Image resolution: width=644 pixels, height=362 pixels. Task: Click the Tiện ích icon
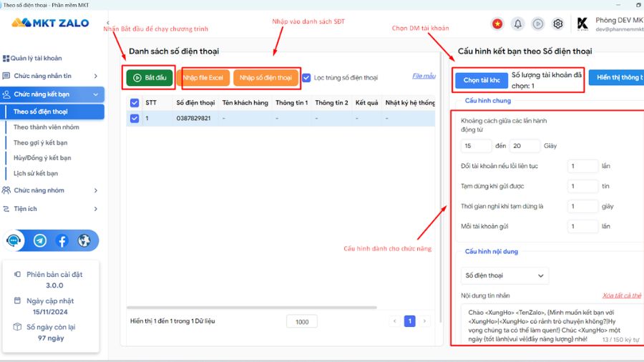coord(6,209)
